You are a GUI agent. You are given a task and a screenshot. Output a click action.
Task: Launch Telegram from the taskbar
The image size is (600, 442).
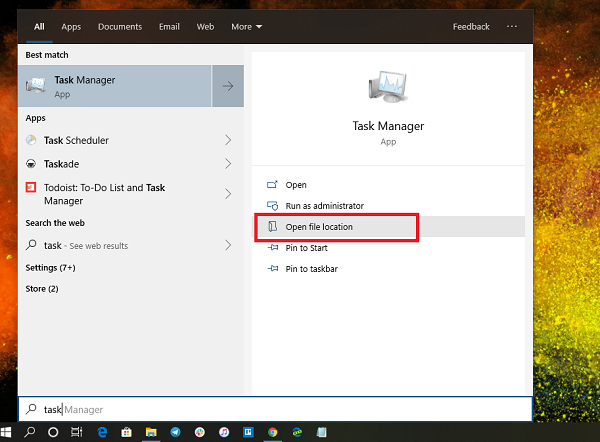pos(175,432)
